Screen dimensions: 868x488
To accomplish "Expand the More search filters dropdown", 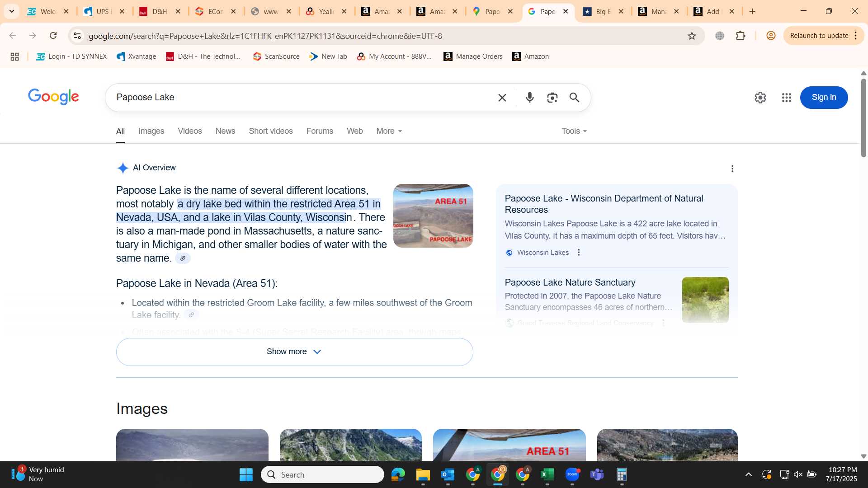I will (x=389, y=131).
